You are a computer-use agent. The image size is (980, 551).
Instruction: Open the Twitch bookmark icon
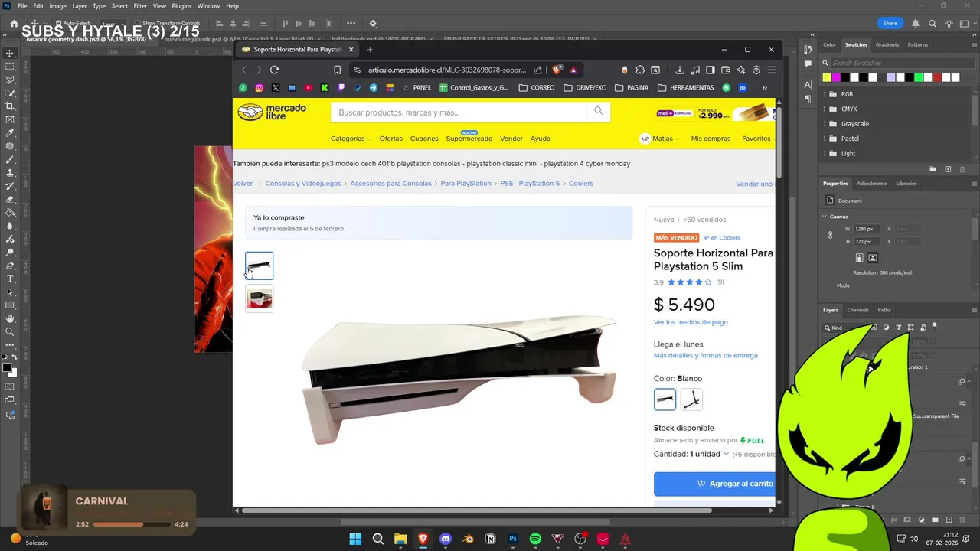point(341,88)
